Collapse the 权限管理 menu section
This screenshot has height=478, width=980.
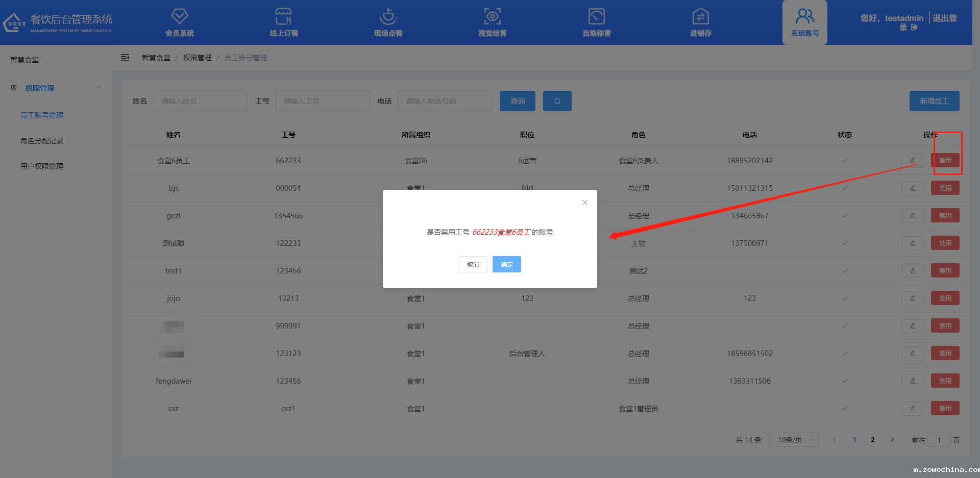99,88
